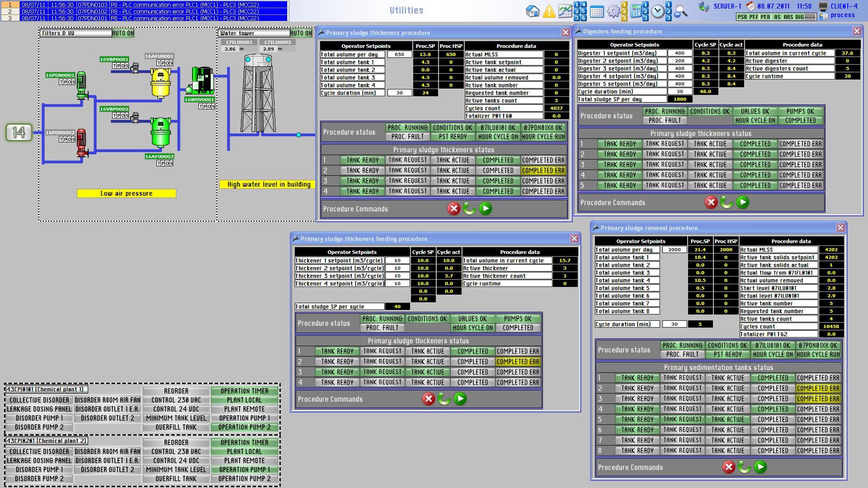Start the Primary sludge thickeners procedure

485,208
